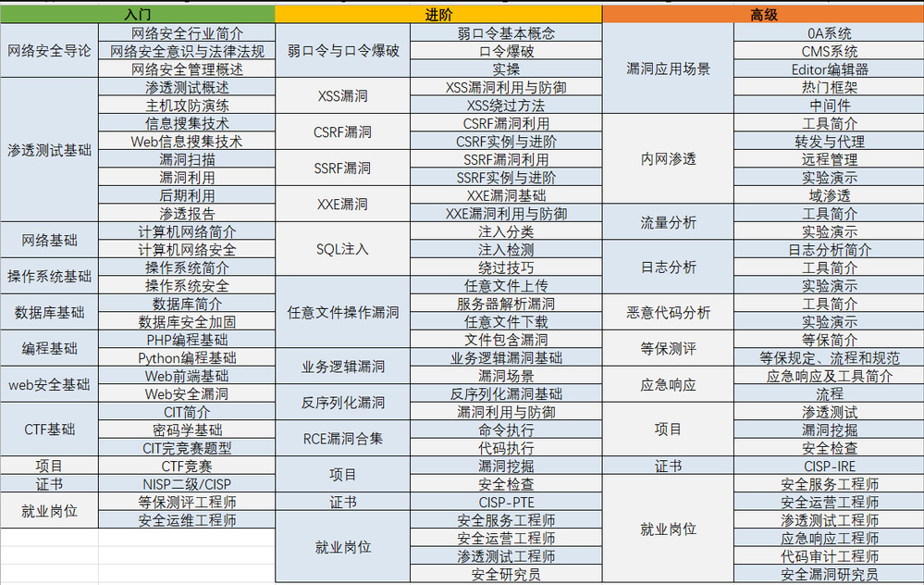Image resolution: width=924 pixels, height=585 pixels.
Task: Click the OA系统 cell
Action: 829,32
